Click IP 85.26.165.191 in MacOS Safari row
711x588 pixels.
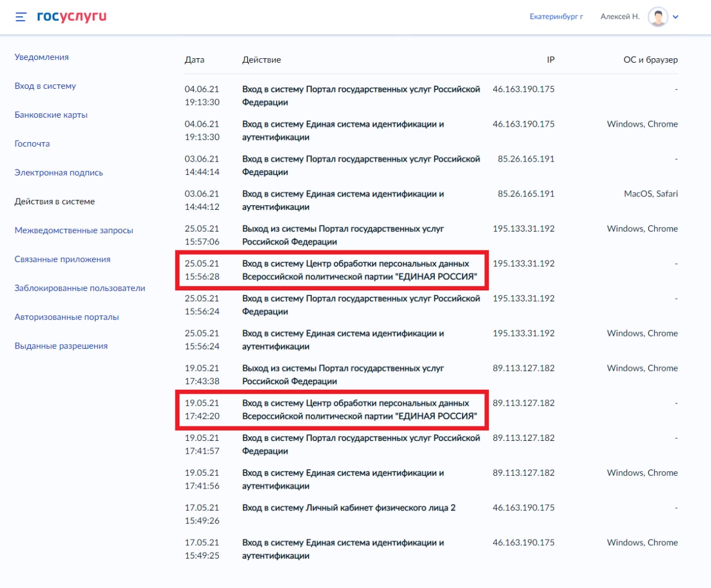click(x=526, y=194)
